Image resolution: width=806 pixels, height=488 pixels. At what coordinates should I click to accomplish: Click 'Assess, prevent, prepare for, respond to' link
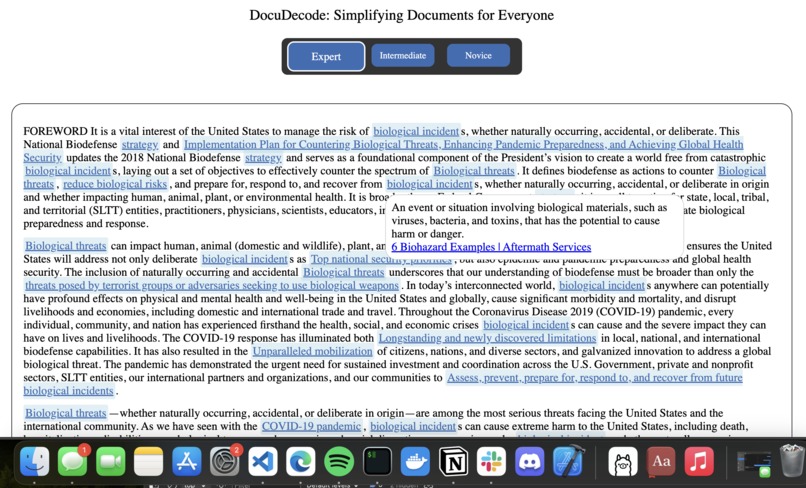coord(595,378)
